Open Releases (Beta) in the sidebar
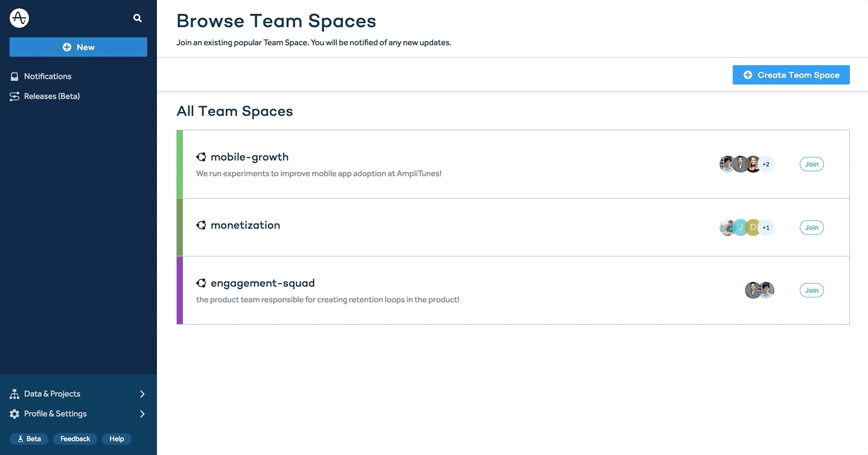This screenshot has height=455, width=868. coord(52,97)
